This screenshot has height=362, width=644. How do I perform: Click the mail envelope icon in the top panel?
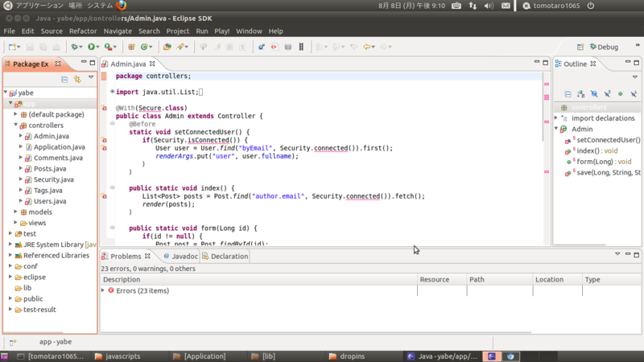click(x=506, y=6)
